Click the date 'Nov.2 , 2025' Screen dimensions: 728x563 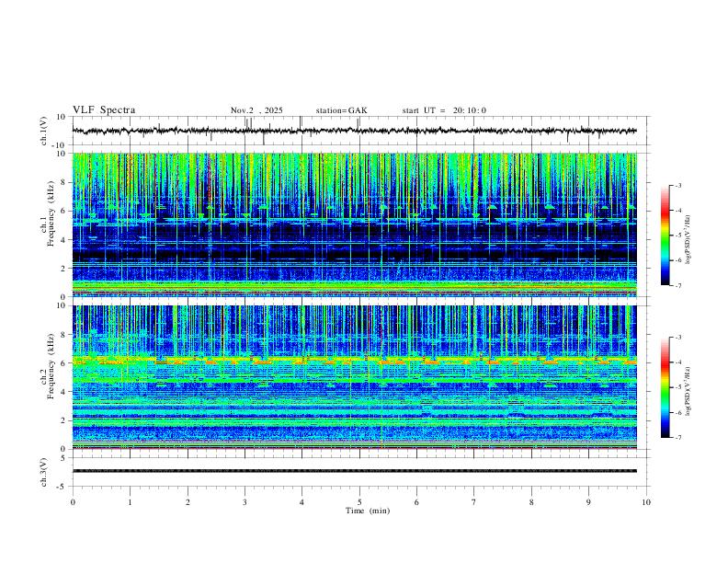pos(256,110)
